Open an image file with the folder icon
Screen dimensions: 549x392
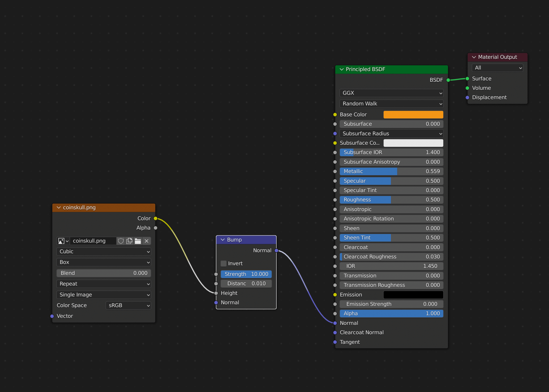138,241
